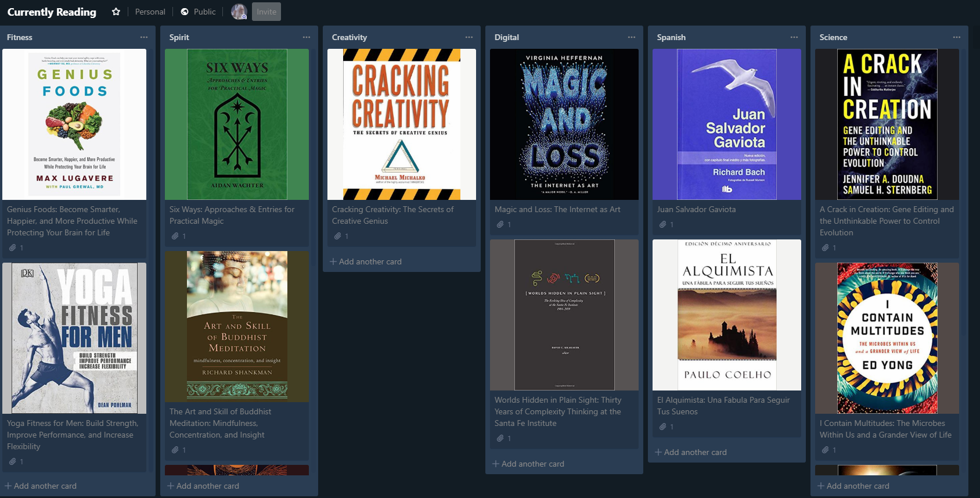Click attachment icon on I Contain Multitudes card
Image resolution: width=980 pixels, height=498 pixels.
point(825,450)
